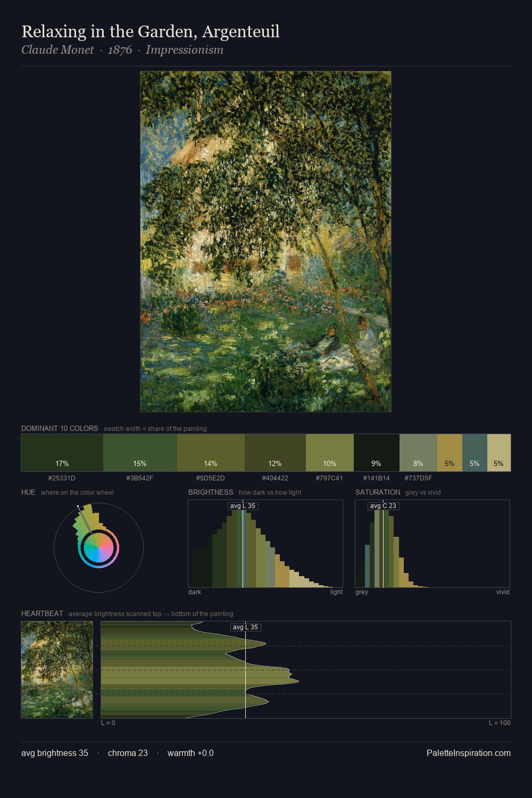Image resolution: width=532 pixels, height=798 pixels.
Task: Click the 'warmth +0.0' footer stat
Action: click(190, 753)
